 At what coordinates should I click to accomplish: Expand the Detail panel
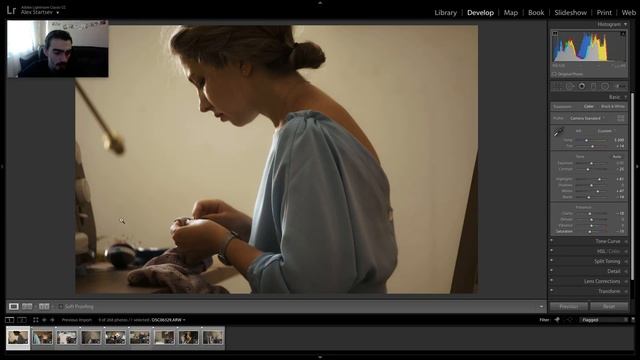(x=626, y=271)
